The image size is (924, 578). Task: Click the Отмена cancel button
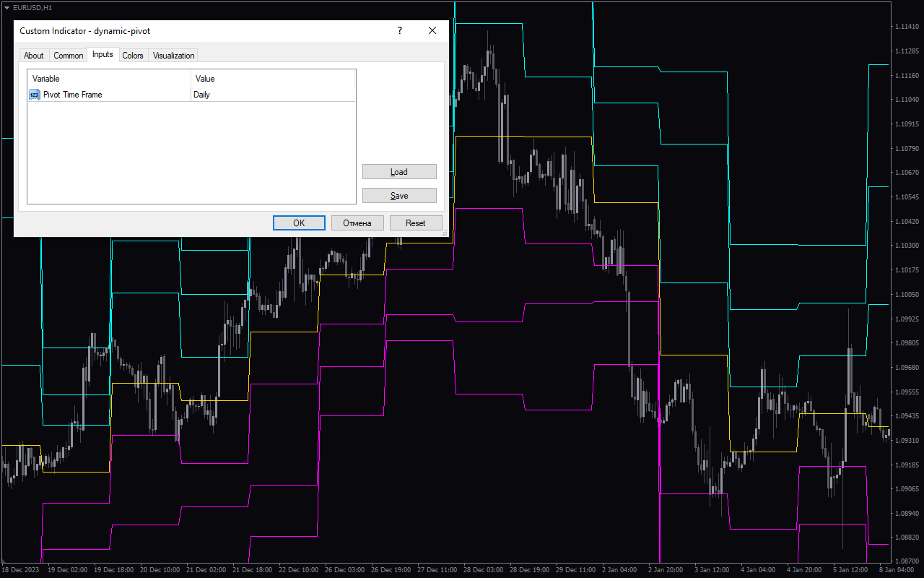[x=357, y=223]
